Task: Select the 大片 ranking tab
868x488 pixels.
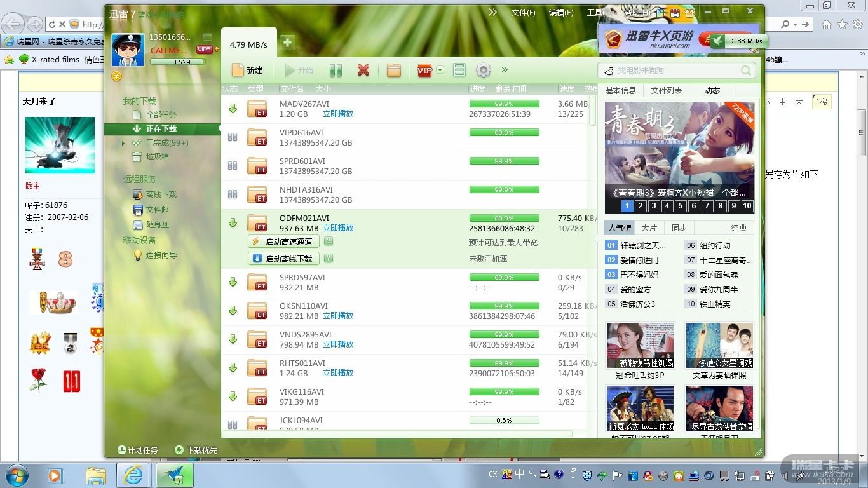Action: 649,227
